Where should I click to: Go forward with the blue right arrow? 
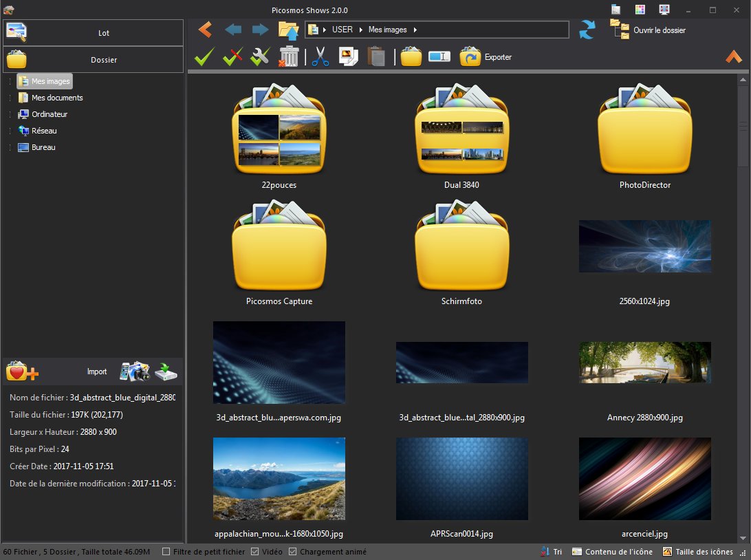tap(260, 30)
